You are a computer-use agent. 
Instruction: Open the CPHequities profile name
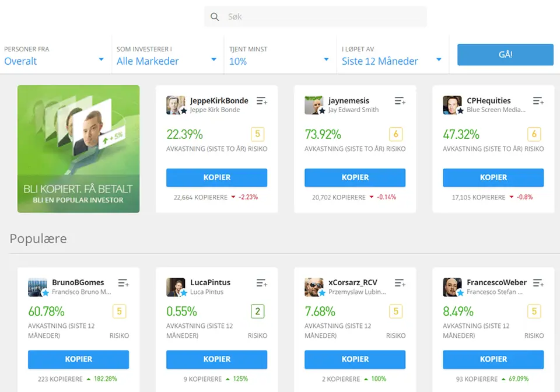pyautogui.click(x=489, y=101)
